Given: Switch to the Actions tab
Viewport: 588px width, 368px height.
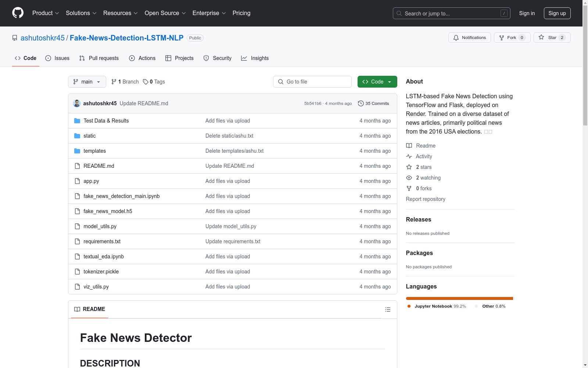Looking at the screenshot, I should tap(142, 58).
